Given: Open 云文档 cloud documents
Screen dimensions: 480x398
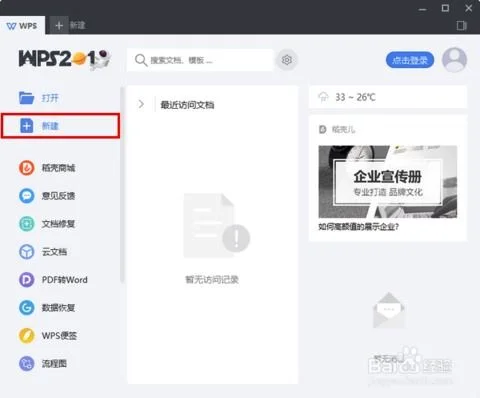Looking at the screenshot, I should [43, 252].
